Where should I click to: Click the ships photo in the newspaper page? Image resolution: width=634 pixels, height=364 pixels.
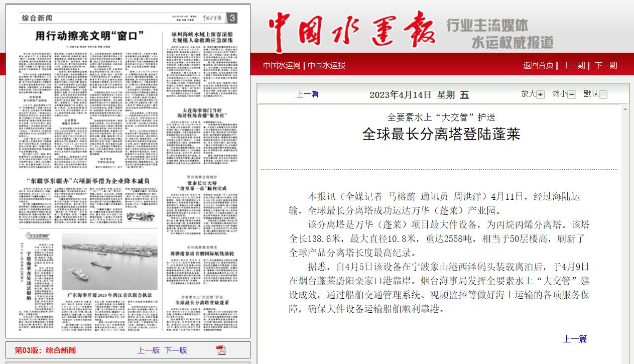(x=109, y=262)
